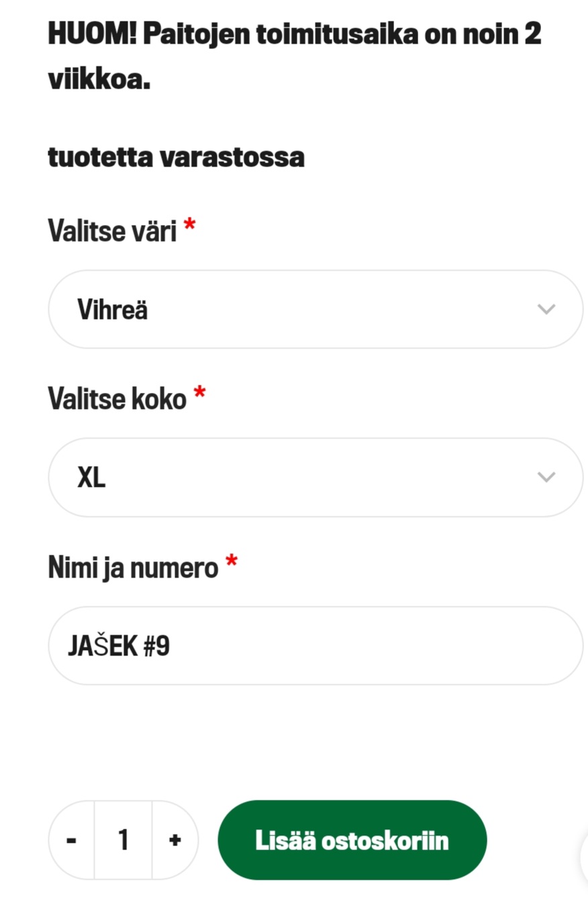Image resolution: width=588 pixels, height=906 pixels.
Task: Click the chevron arrow in the size selector
Action: click(546, 478)
